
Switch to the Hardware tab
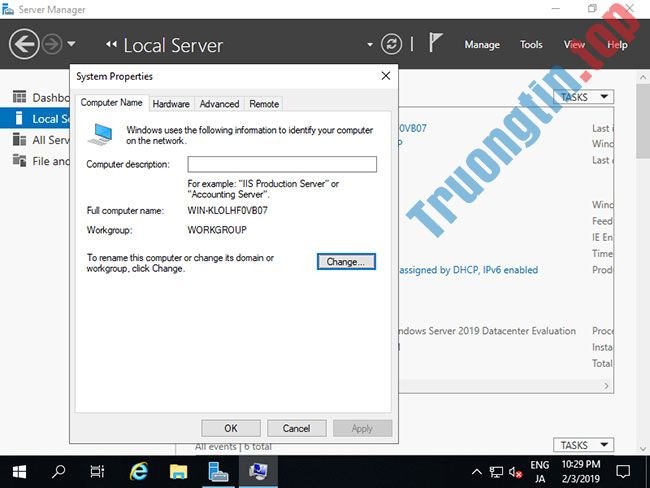[171, 104]
